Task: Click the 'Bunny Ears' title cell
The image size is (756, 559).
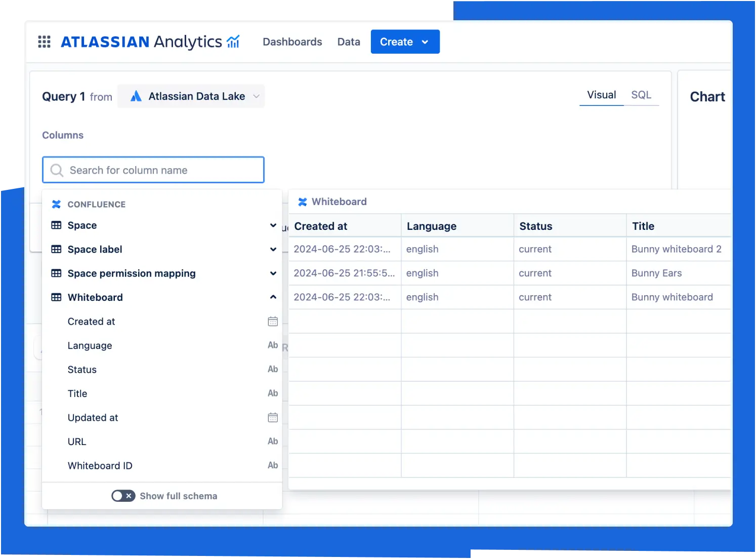Action: point(679,273)
